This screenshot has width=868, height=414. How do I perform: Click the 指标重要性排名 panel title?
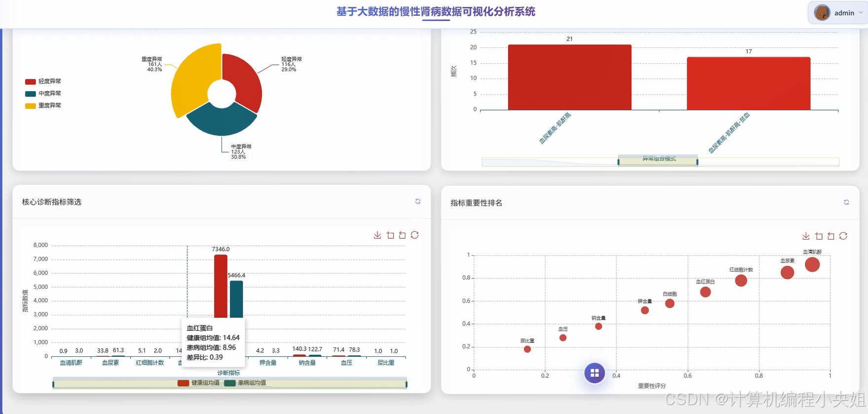point(476,203)
